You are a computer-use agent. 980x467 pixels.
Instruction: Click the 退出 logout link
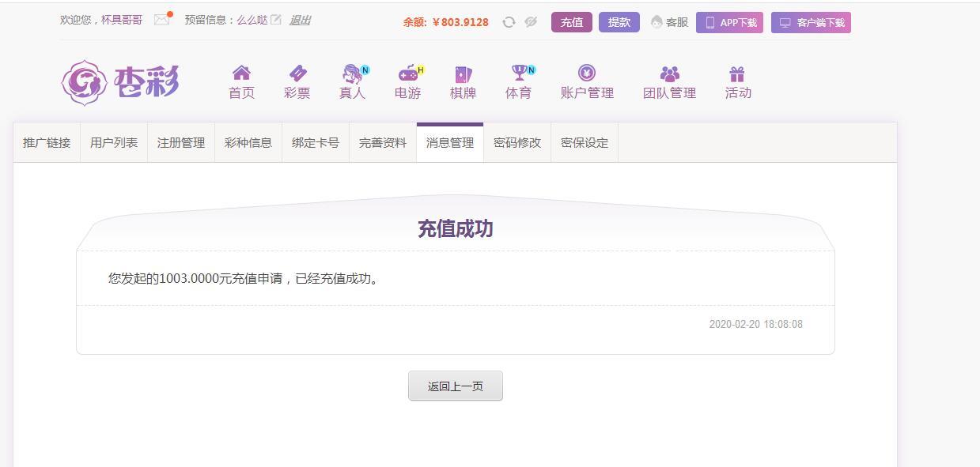coord(300,21)
